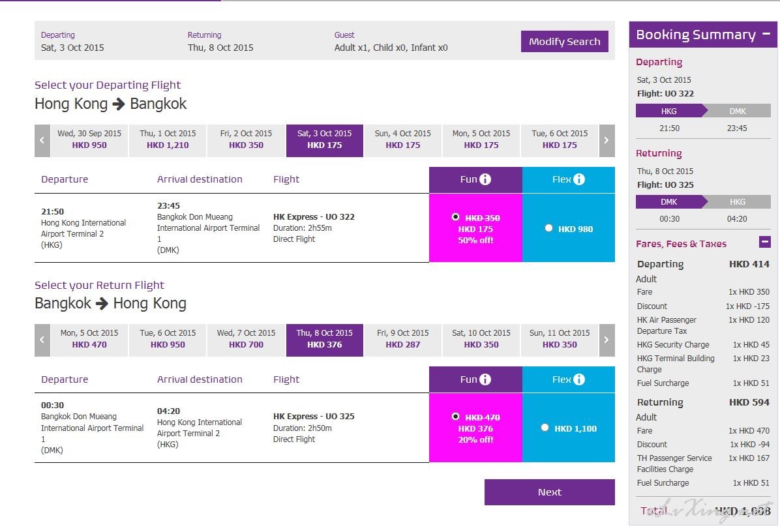The width and height of the screenshot is (780, 532).
Task: Click the return Fun fare info icon
Action: point(485,379)
